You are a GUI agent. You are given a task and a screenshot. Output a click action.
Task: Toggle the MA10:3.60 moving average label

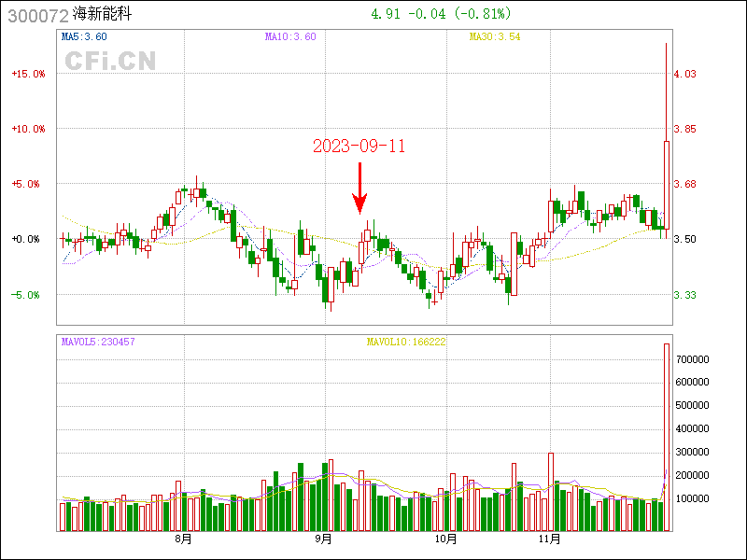pyautogui.click(x=290, y=37)
